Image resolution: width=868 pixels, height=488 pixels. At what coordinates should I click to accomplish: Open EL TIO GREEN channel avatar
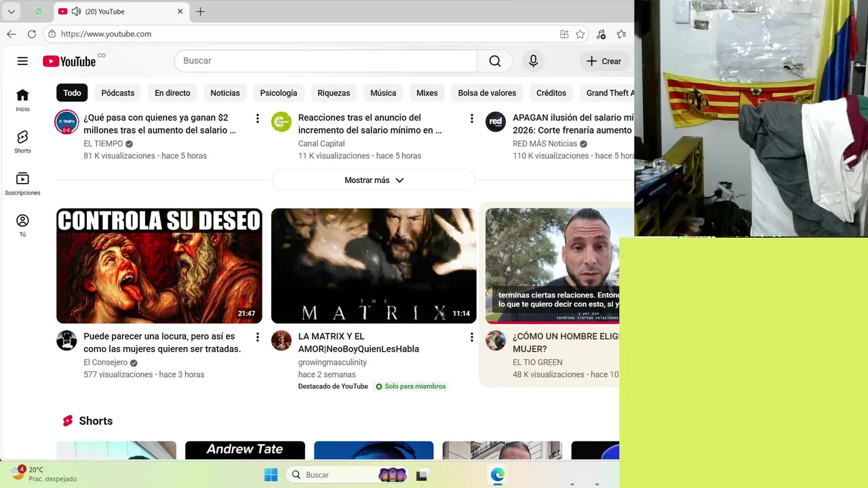click(x=496, y=340)
